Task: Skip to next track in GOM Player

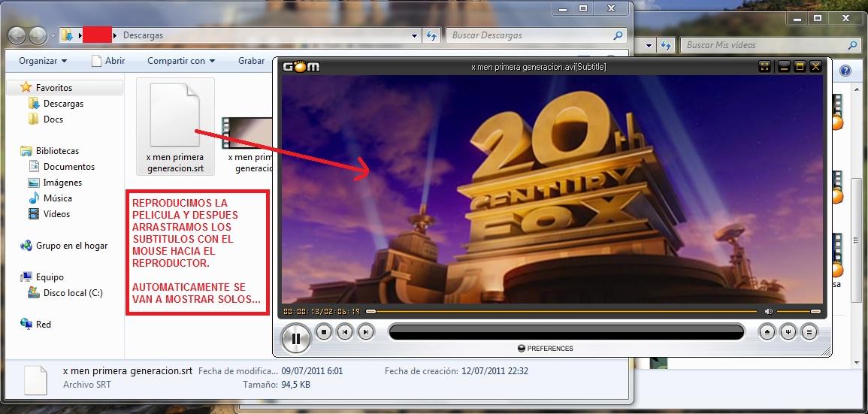Action: pos(366,332)
